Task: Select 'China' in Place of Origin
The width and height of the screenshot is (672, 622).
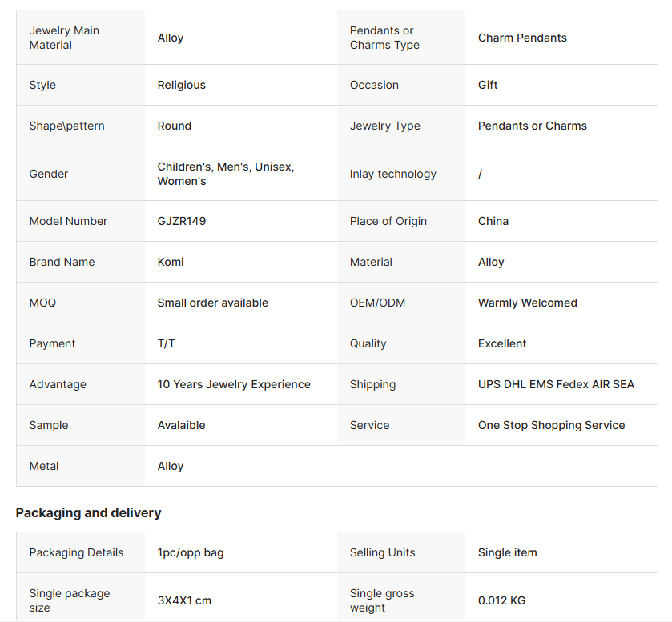Action: click(x=493, y=221)
